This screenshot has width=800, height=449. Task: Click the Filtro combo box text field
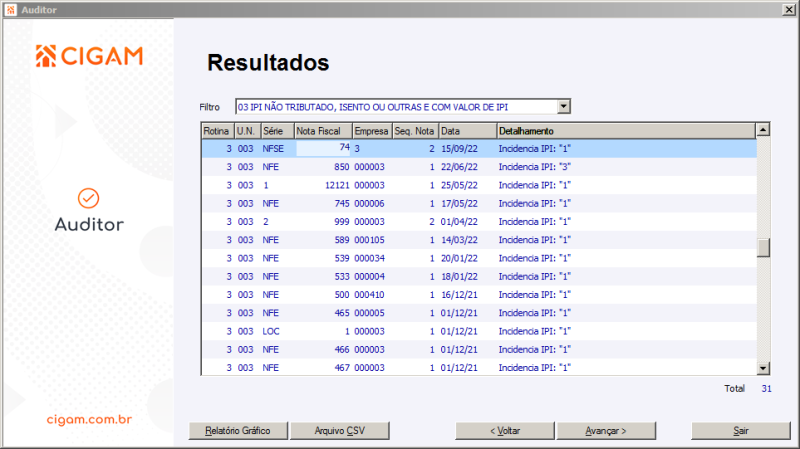click(x=396, y=107)
